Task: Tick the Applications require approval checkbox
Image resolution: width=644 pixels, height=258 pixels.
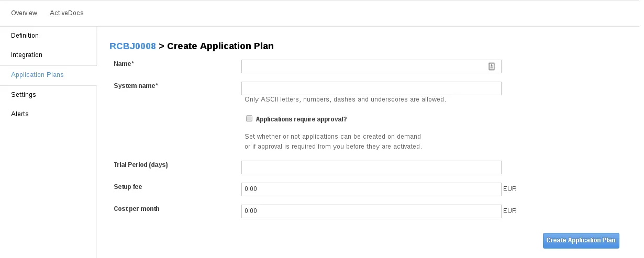Action: pyautogui.click(x=249, y=118)
